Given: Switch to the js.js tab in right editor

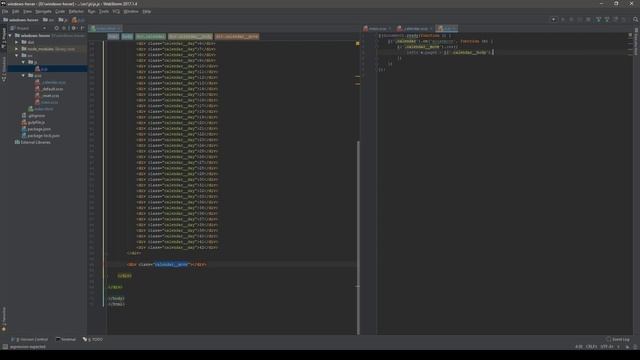Looking at the screenshot, I should (x=447, y=29).
